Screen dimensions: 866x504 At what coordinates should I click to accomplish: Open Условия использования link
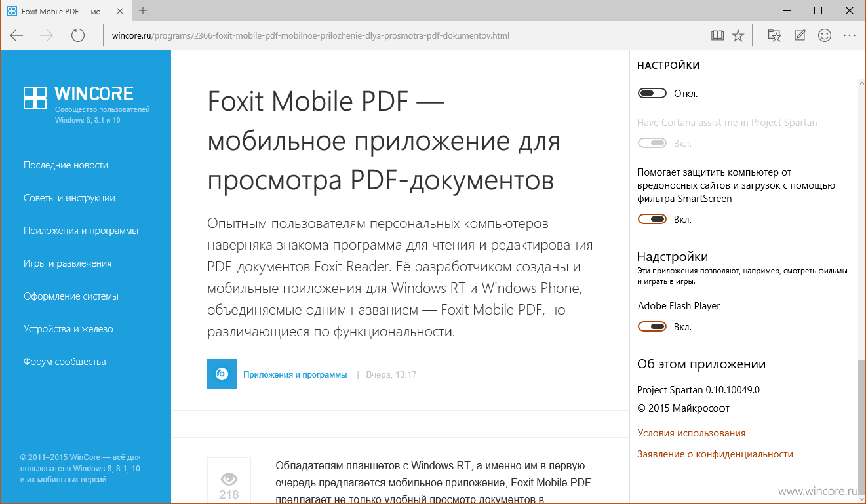tap(691, 433)
